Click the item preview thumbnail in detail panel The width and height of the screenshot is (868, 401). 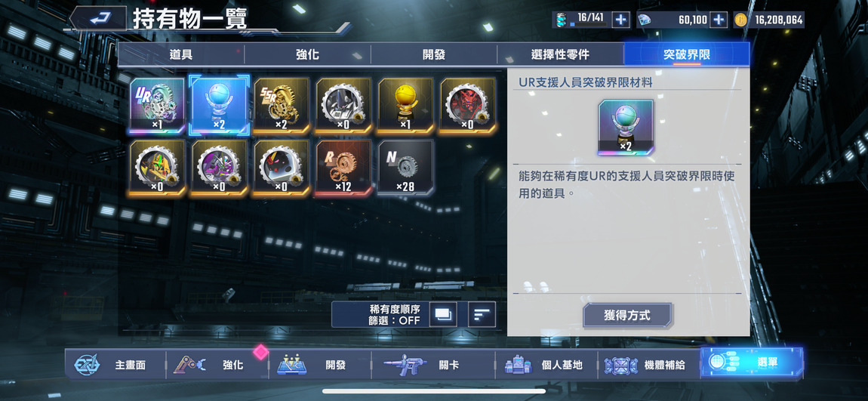pos(626,127)
